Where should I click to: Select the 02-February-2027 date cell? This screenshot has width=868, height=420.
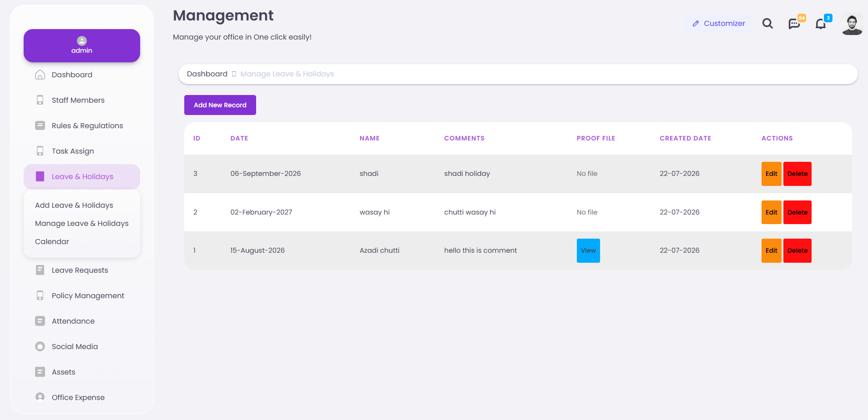click(x=261, y=212)
